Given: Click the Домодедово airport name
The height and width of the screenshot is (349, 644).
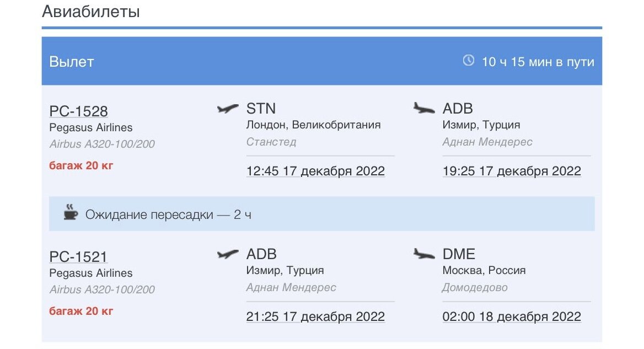Looking at the screenshot, I should (x=474, y=287).
